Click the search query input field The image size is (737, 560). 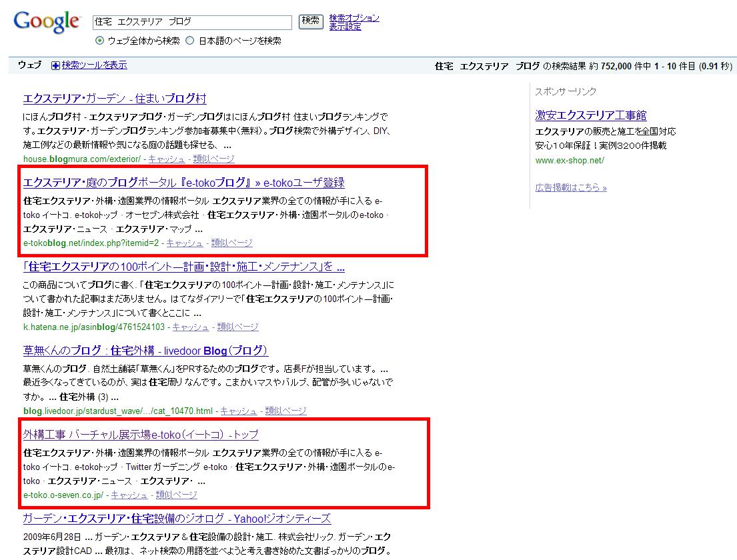click(192, 23)
